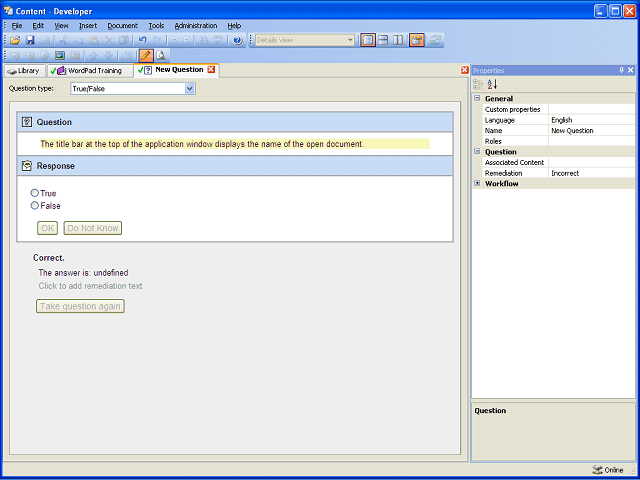
Task: Click the Categorized view icon in Properties
Action: 478,84
